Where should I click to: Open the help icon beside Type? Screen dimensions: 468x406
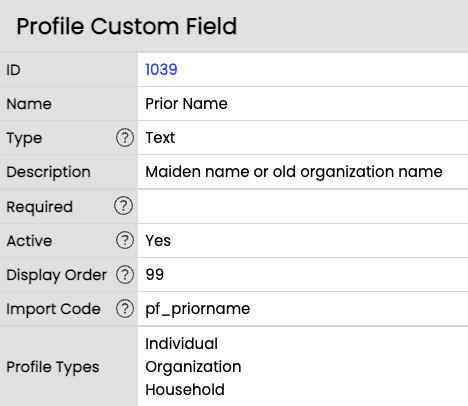[125, 138]
